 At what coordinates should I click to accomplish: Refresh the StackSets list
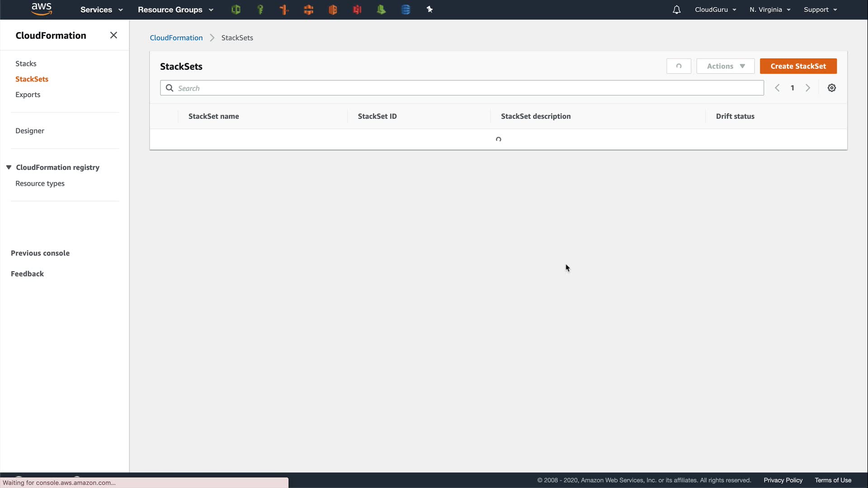pos(679,66)
